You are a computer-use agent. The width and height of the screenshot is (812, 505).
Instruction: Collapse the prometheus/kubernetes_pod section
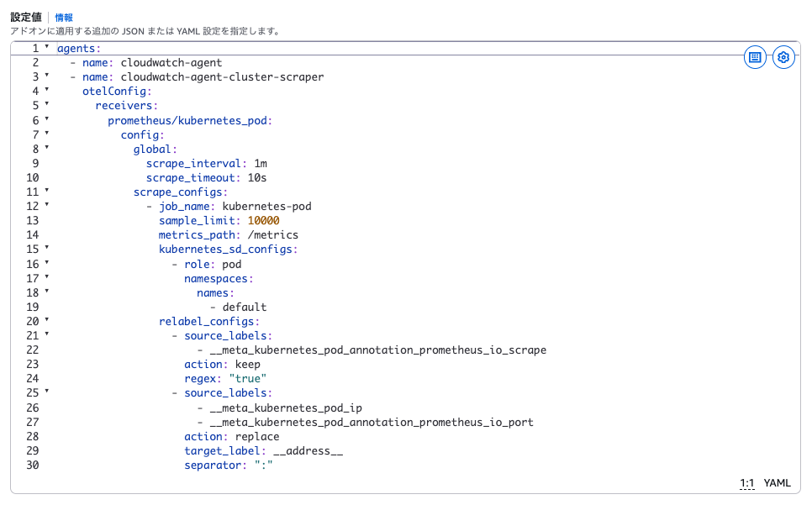[x=47, y=119]
